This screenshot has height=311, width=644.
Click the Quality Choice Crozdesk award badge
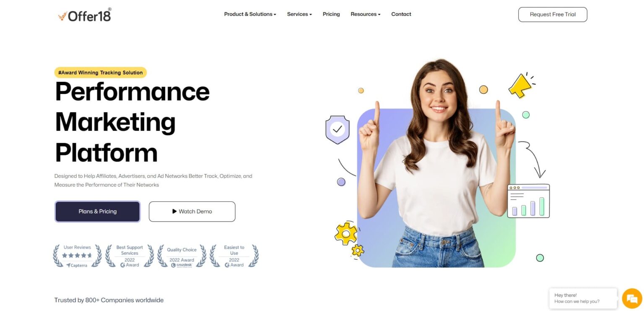coord(181,255)
